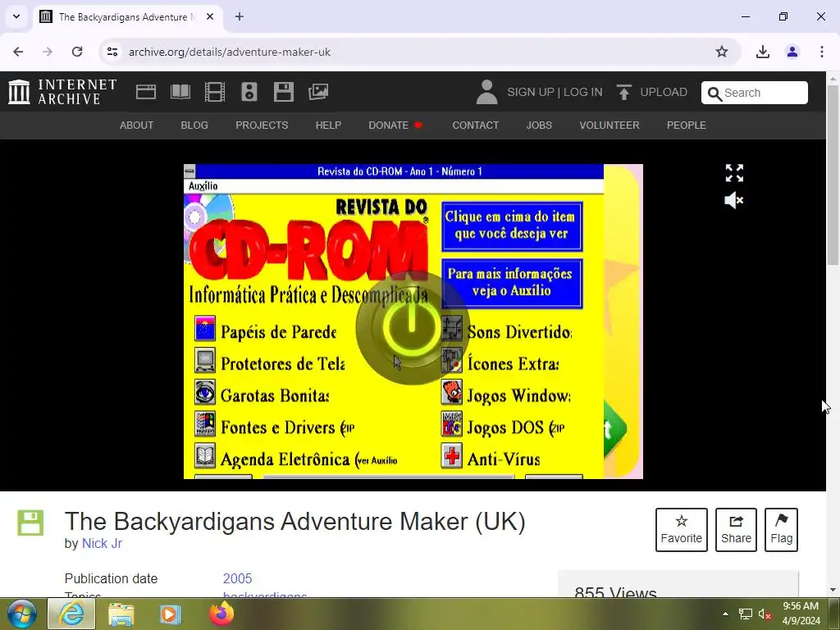Viewport: 840px width, 630px height.
Task: Show hidden system tray icons
Action: (725, 614)
